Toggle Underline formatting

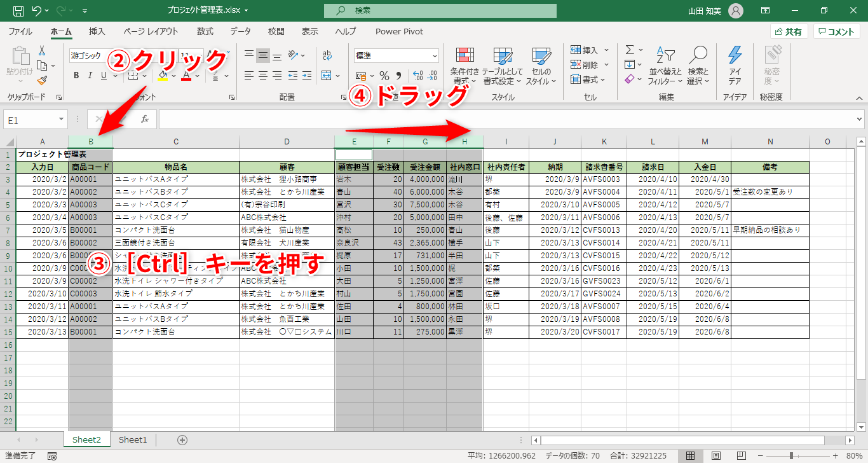coord(104,76)
